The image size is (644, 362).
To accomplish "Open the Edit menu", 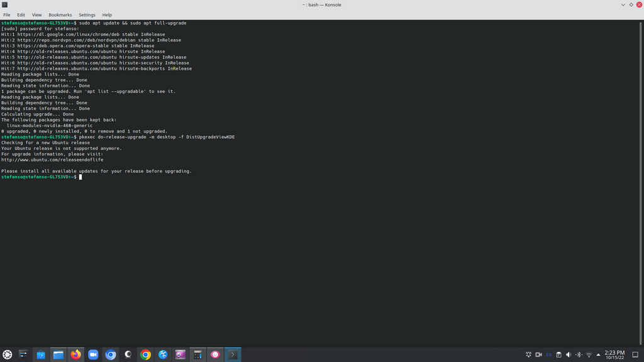I will tap(21, 14).
